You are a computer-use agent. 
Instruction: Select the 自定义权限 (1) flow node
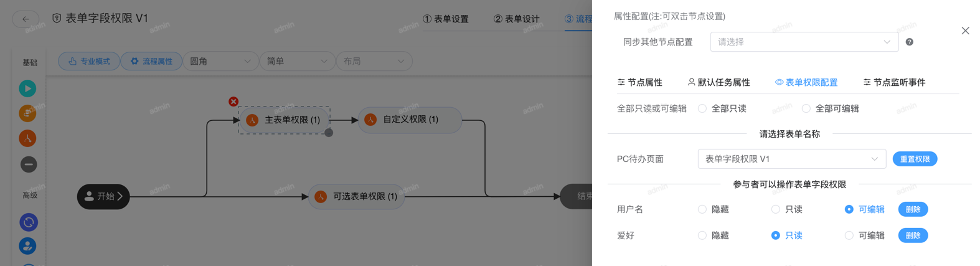[x=410, y=120]
